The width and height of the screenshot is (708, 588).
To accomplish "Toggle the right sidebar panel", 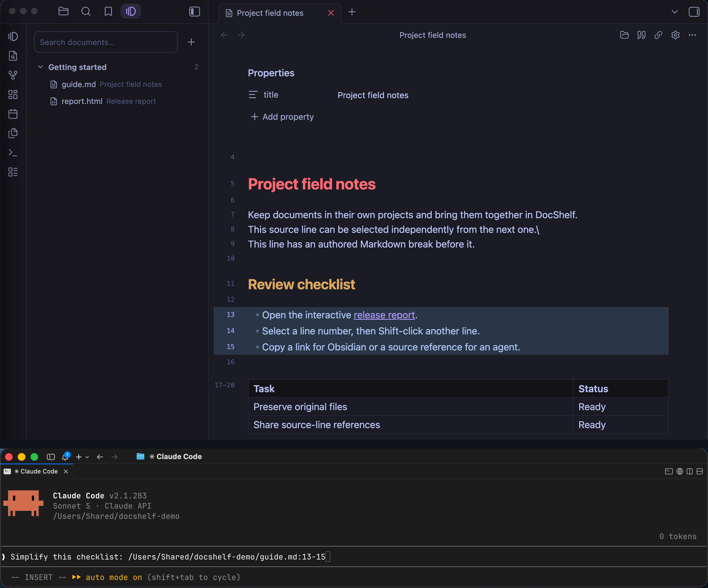I will click(694, 12).
